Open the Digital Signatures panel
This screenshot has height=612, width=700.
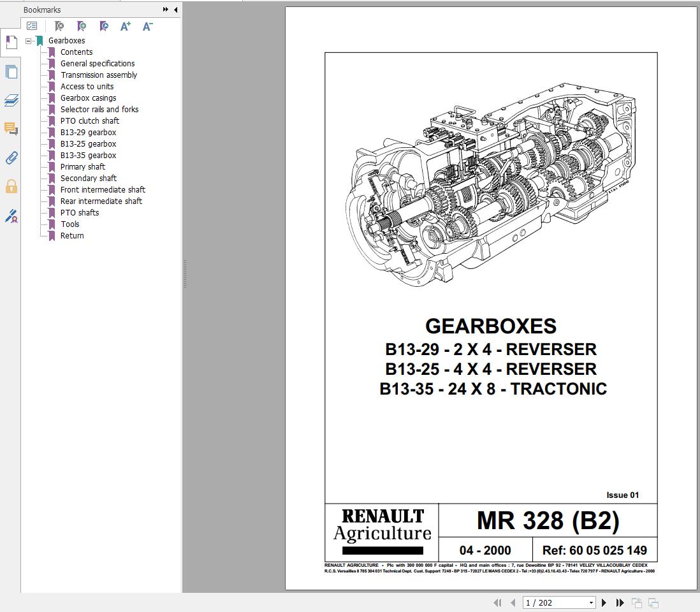[11, 216]
